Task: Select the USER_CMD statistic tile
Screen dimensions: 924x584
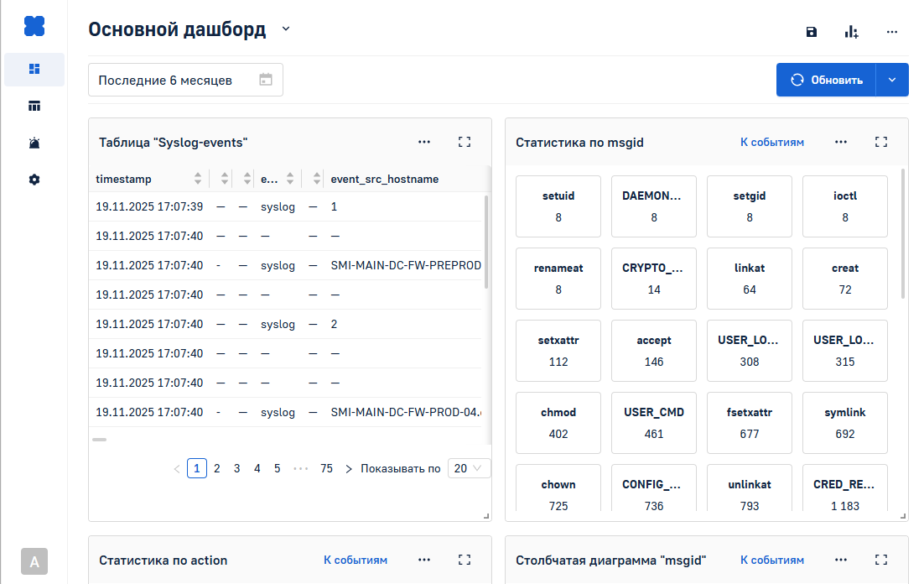Action: click(x=654, y=422)
